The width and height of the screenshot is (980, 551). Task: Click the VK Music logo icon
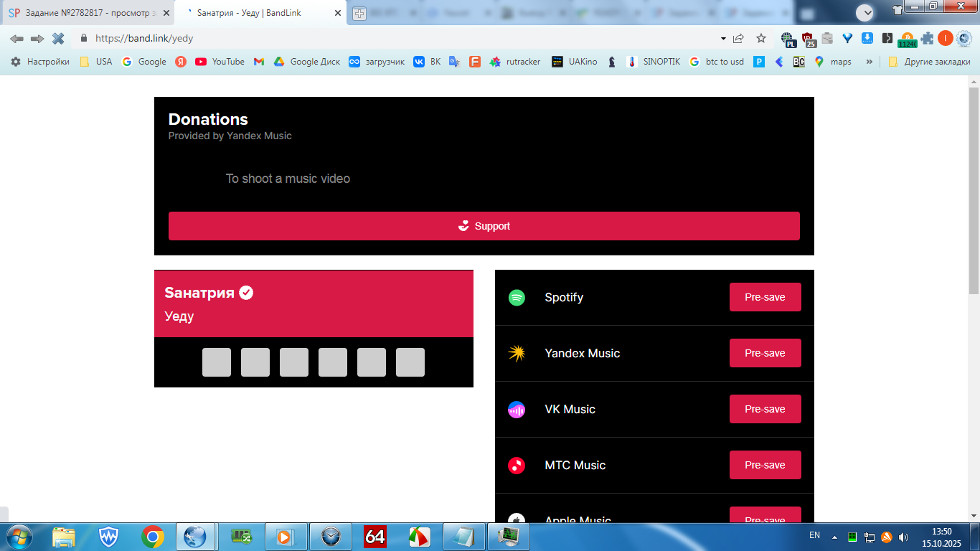pos(517,410)
